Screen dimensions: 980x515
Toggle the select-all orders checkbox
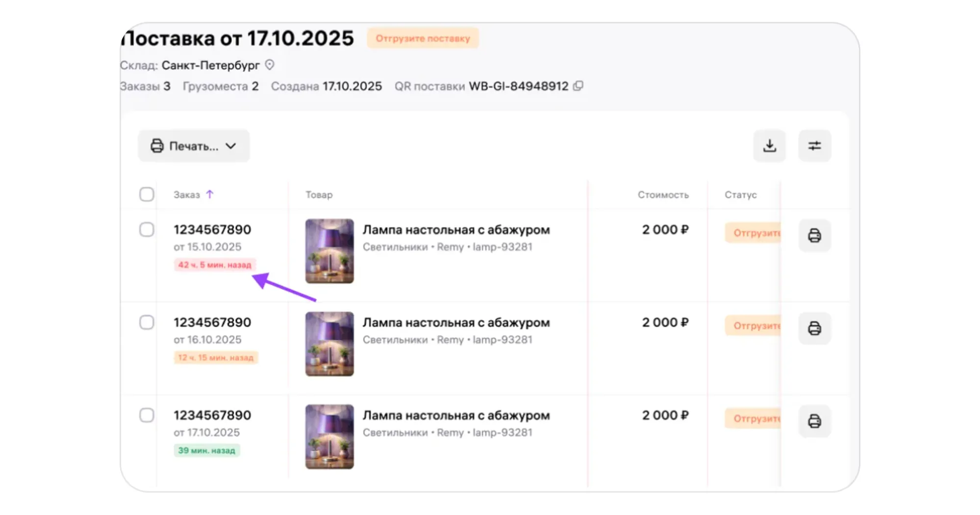click(x=147, y=195)
